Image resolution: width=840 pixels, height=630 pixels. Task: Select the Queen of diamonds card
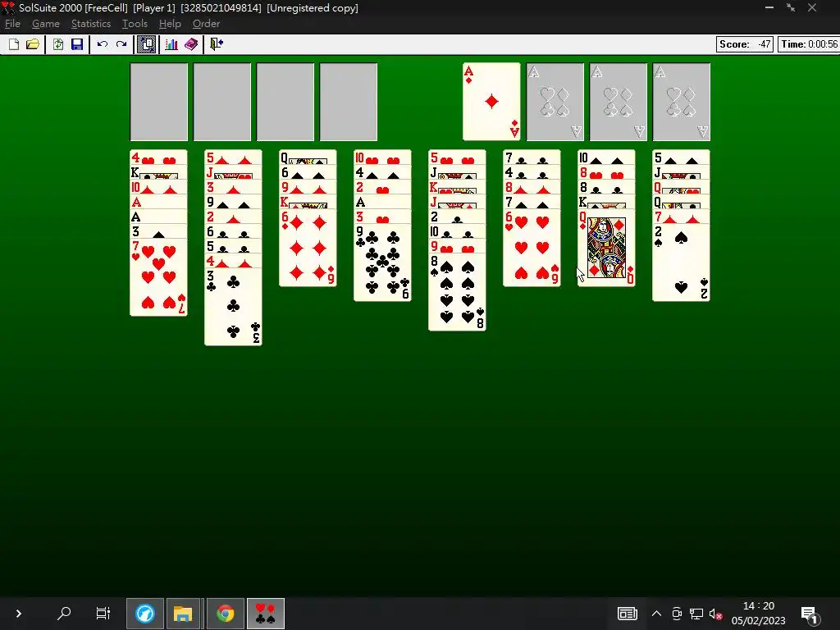pos(606,248)
